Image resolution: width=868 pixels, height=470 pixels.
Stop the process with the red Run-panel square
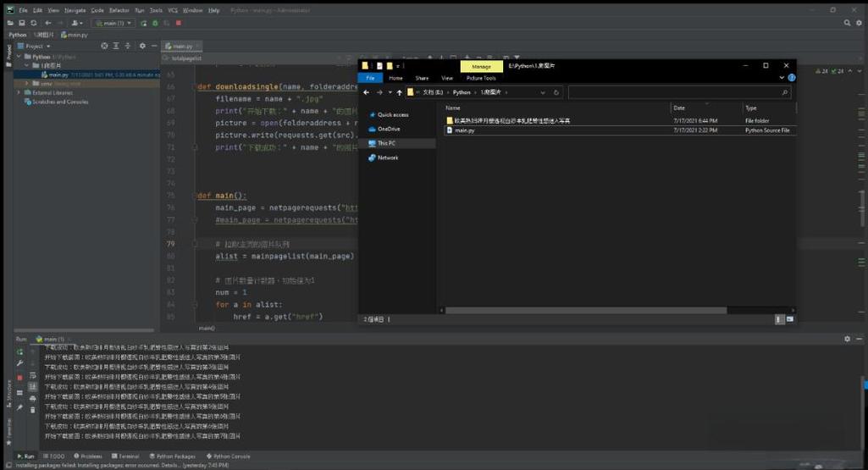(20, 378)
